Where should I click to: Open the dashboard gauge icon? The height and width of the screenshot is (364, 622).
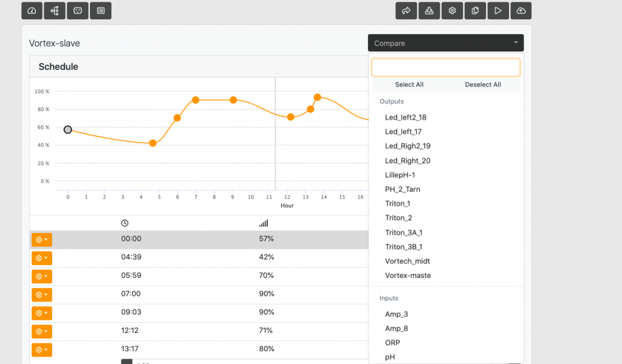tap(32, 10)
